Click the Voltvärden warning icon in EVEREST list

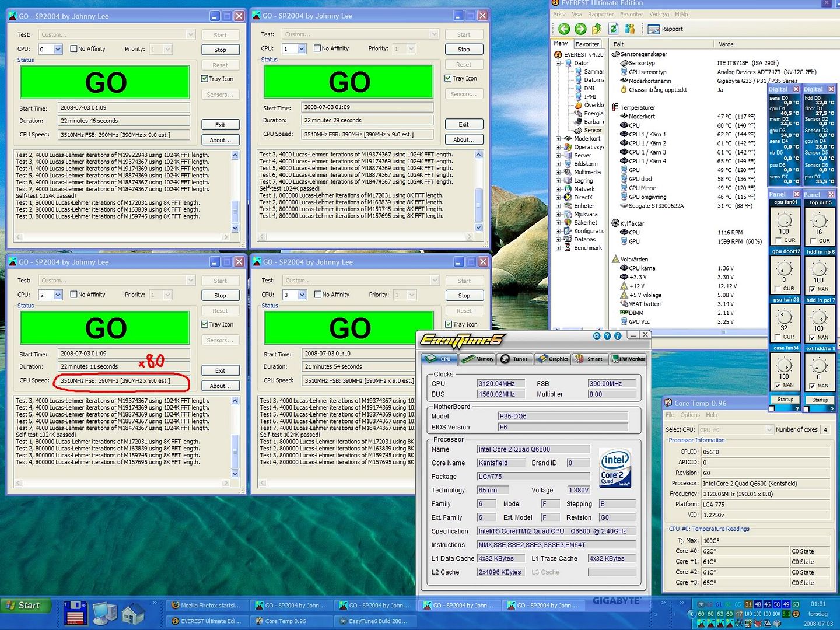[615, 259]
